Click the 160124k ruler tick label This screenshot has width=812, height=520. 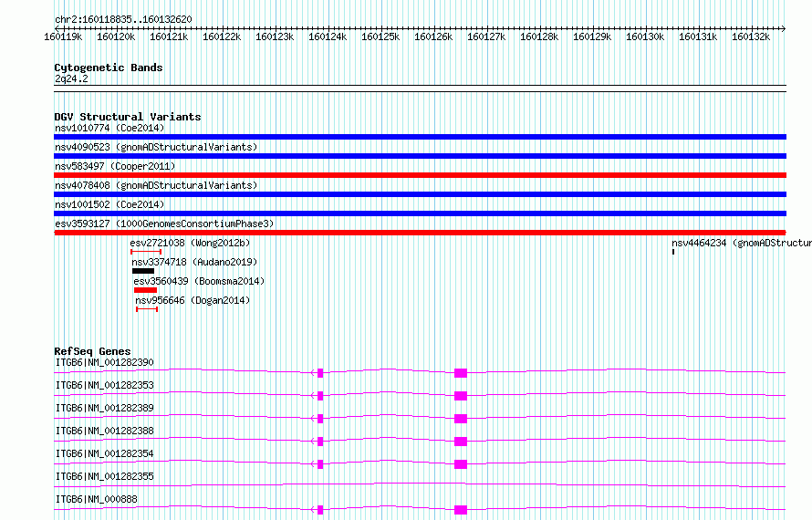click(328, 36)
